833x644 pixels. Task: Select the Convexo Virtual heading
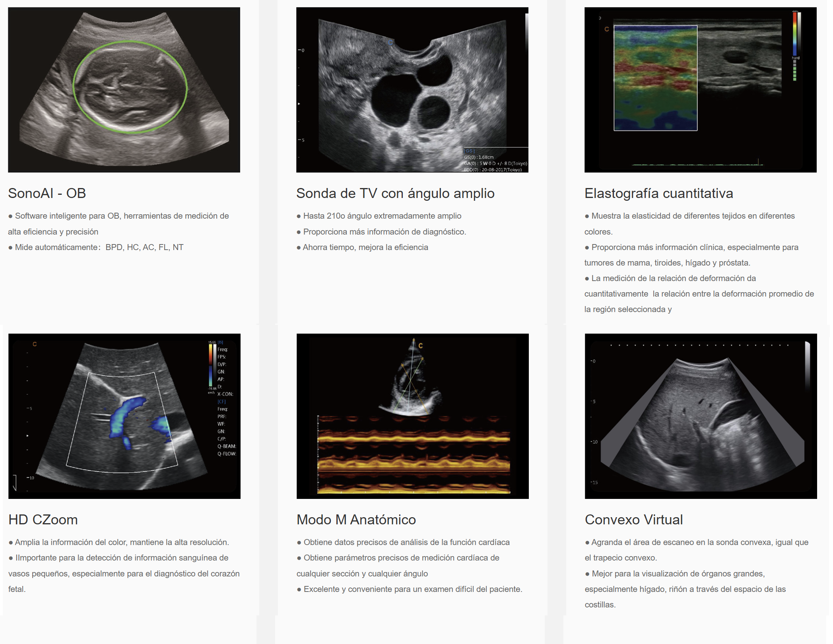[633, 520]
